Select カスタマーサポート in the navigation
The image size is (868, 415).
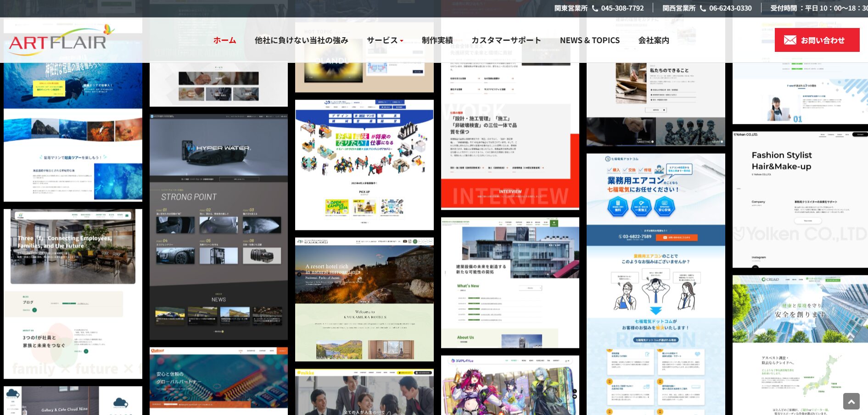[506, 40]
